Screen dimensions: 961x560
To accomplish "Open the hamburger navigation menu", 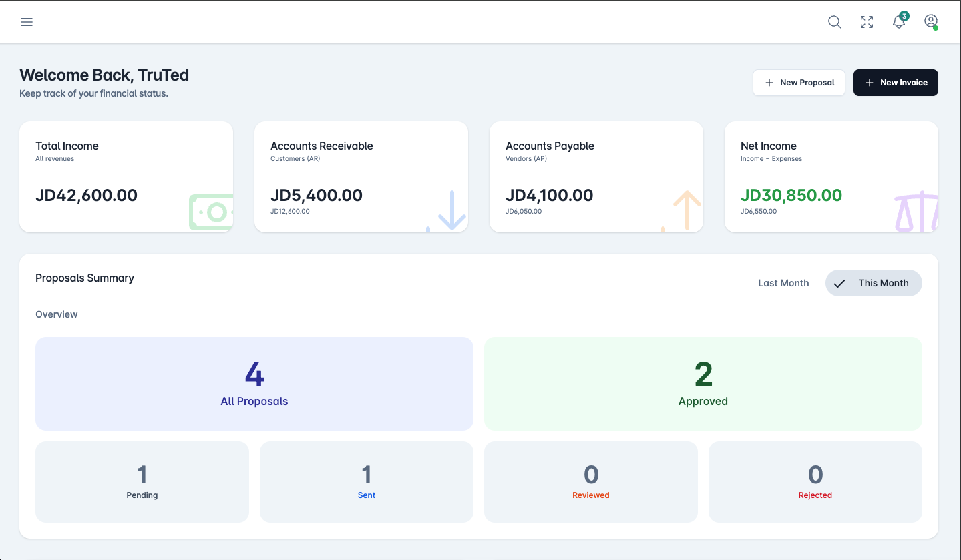I will click(27, 22).
